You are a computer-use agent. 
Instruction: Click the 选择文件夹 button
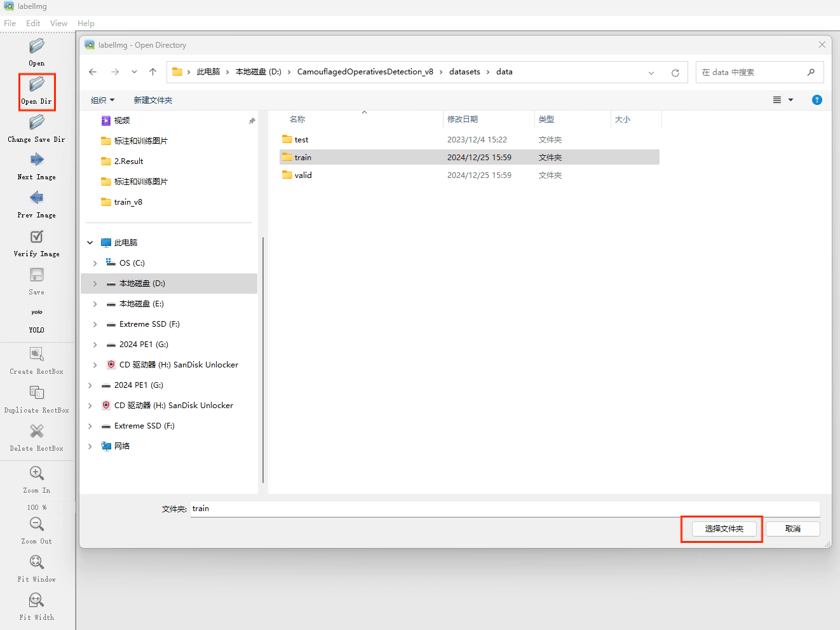click(x=724, y=529)
